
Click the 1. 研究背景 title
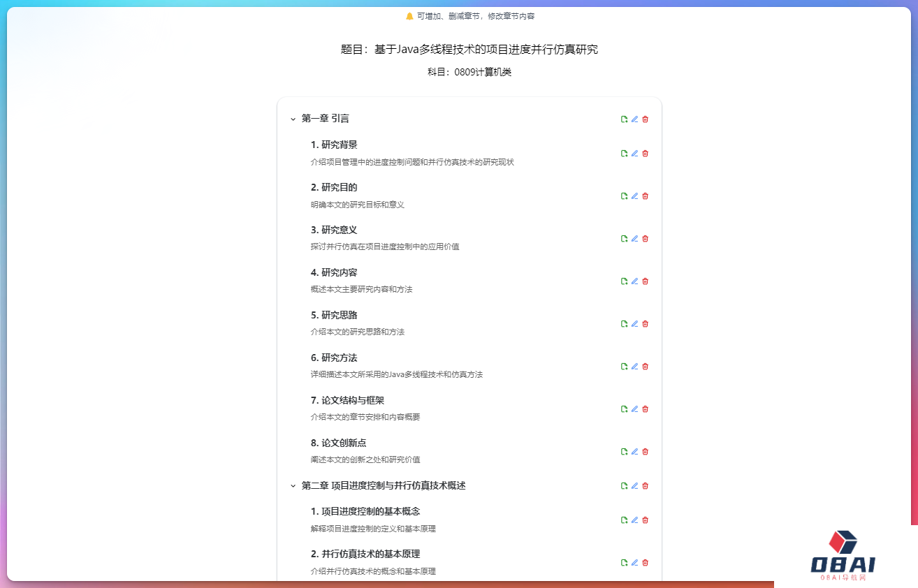pyautogui.click(x=334, y=145)
